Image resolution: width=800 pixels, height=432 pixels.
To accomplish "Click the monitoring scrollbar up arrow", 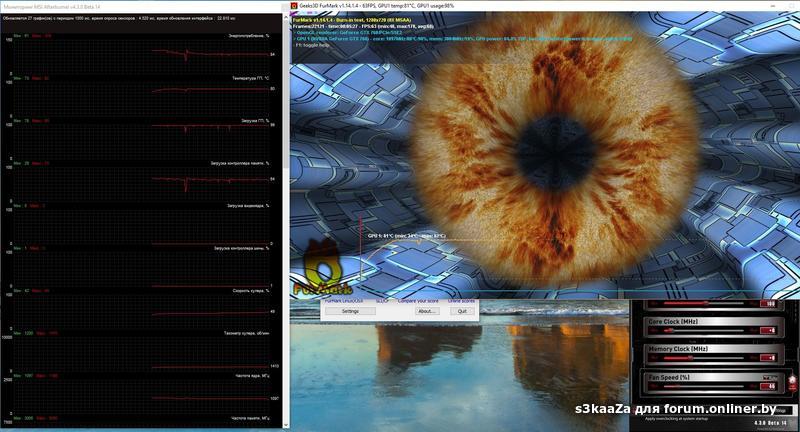I will [286, 17].
